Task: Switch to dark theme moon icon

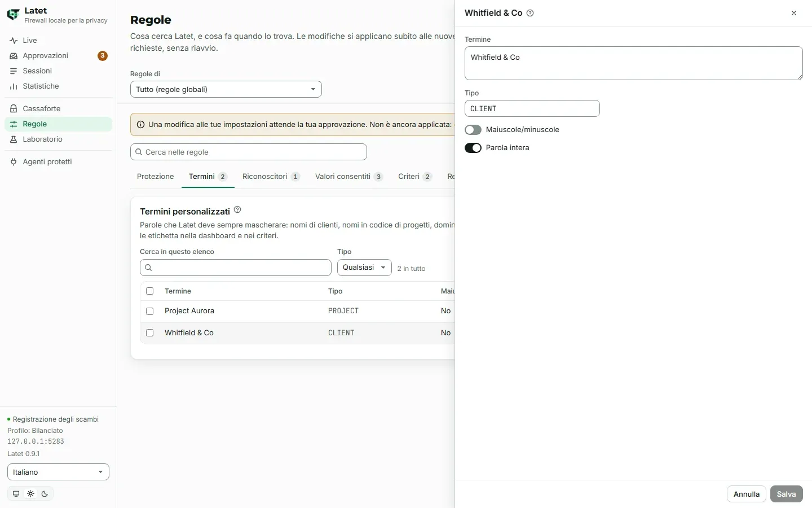Action: click(45, 494)
